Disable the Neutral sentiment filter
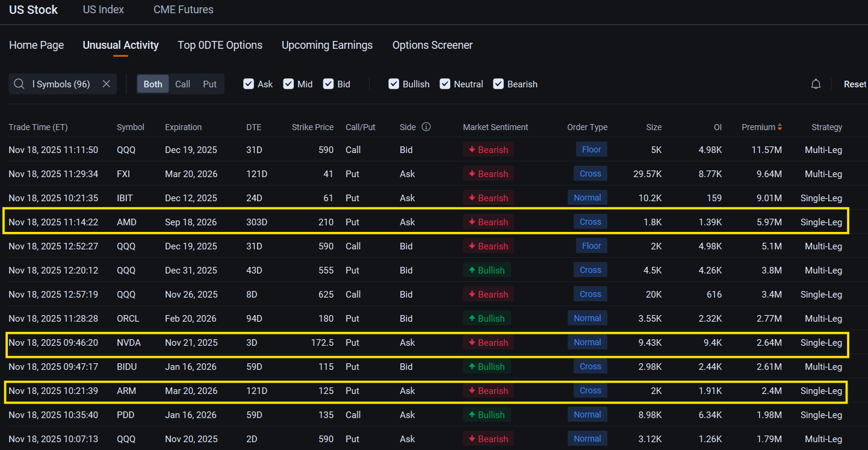Viewport: 868px width, 450px height. click(x=444, y=84)
